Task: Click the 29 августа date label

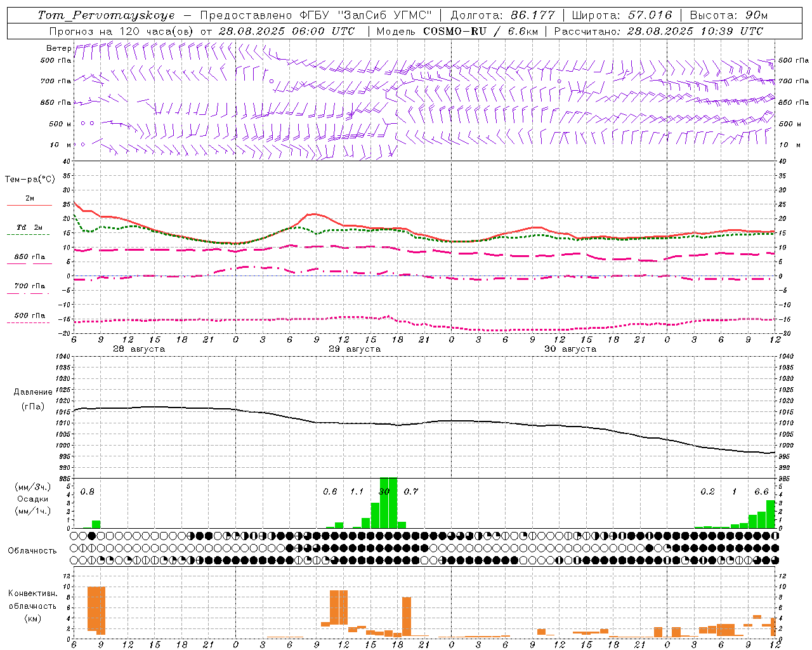Action: coord(355,349)
